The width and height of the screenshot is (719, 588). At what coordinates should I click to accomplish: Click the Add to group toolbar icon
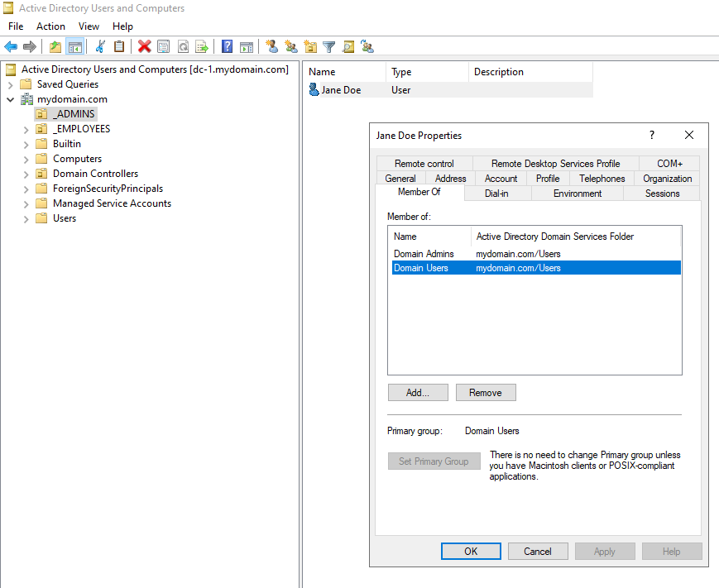point(367,46)
